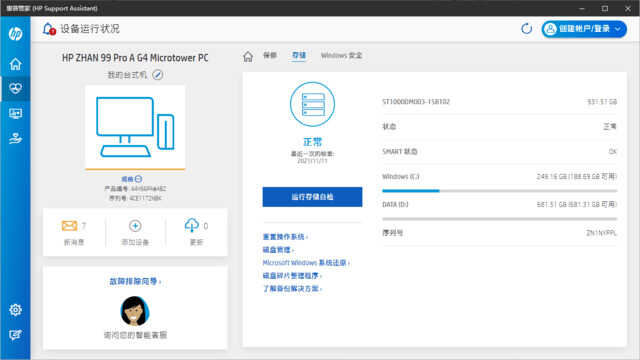
Task: Click the 新消息 label
Action: click(74, 242)
